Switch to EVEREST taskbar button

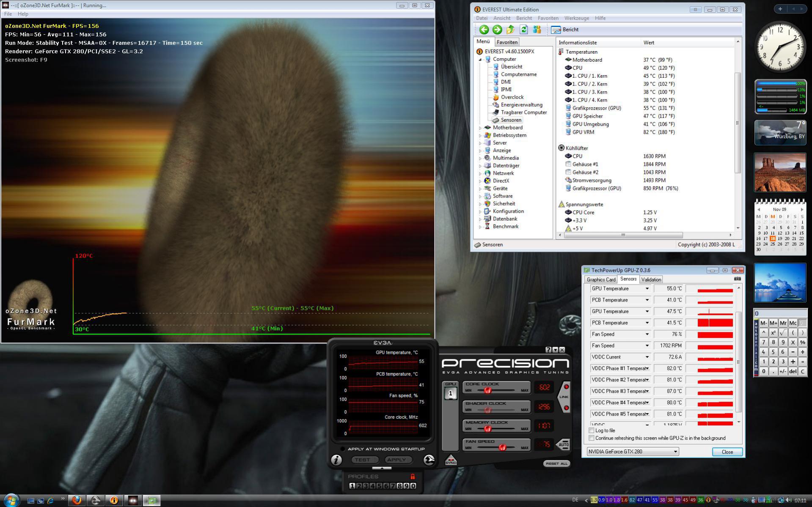114,501
